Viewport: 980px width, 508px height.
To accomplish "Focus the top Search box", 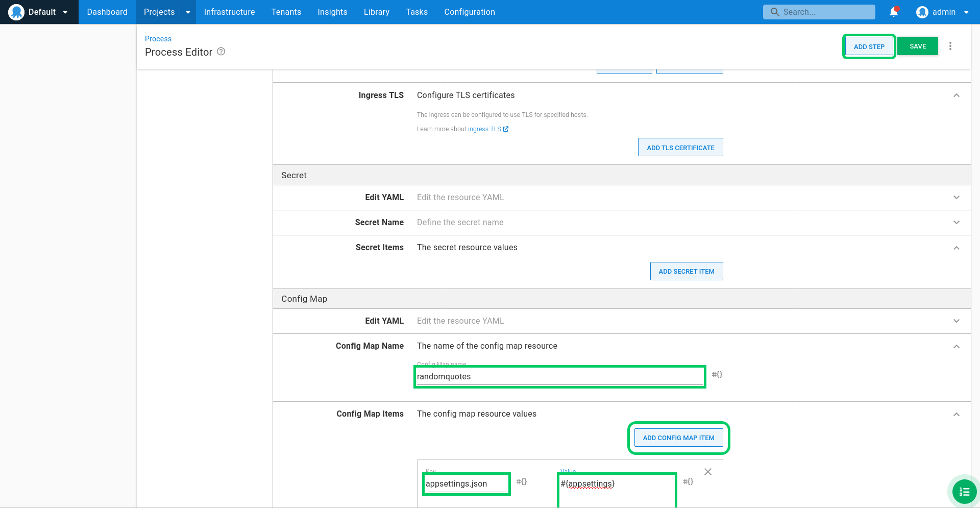I will click(819, 12).
